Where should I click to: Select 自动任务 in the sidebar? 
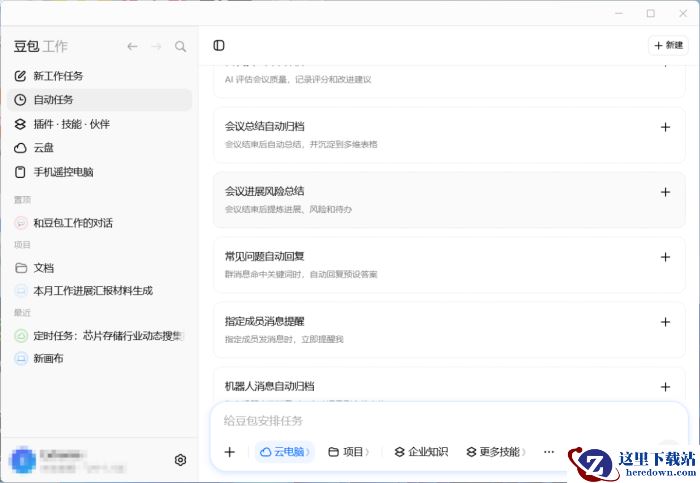tap(100, 100)
